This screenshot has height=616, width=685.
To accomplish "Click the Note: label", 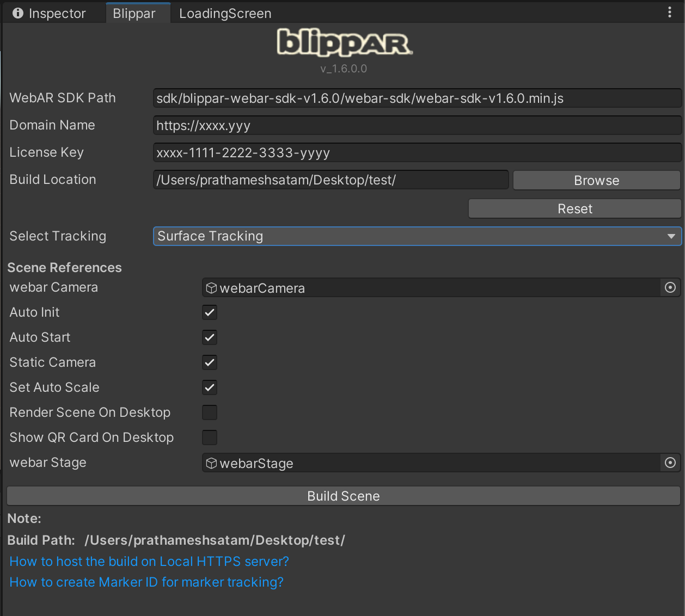I will tap(24, 518).
